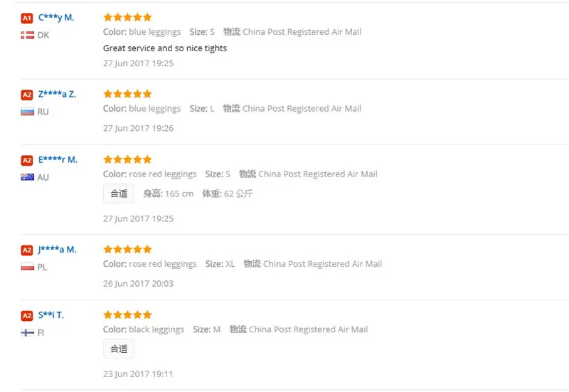Open reviewer profile E****r M.
The height and width of the screenshot is (392, 569).
(58, 159)
